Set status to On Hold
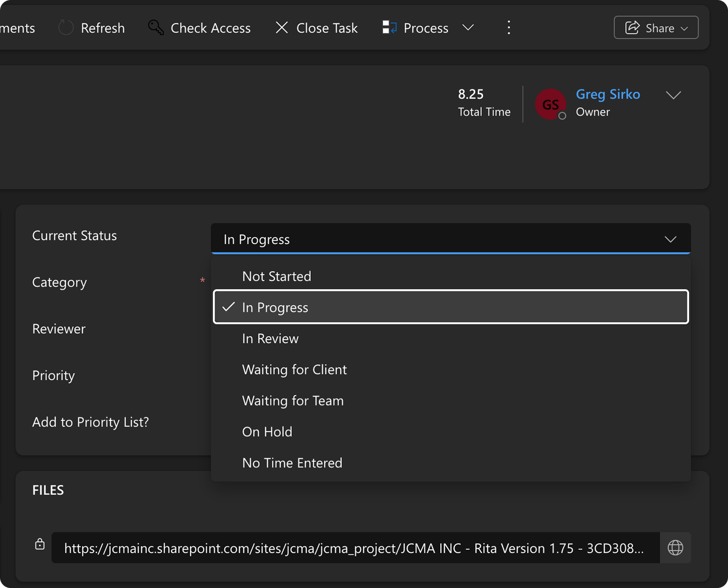Image resolution: width=728 pixels, height=588 pixels. pos(267,432)
